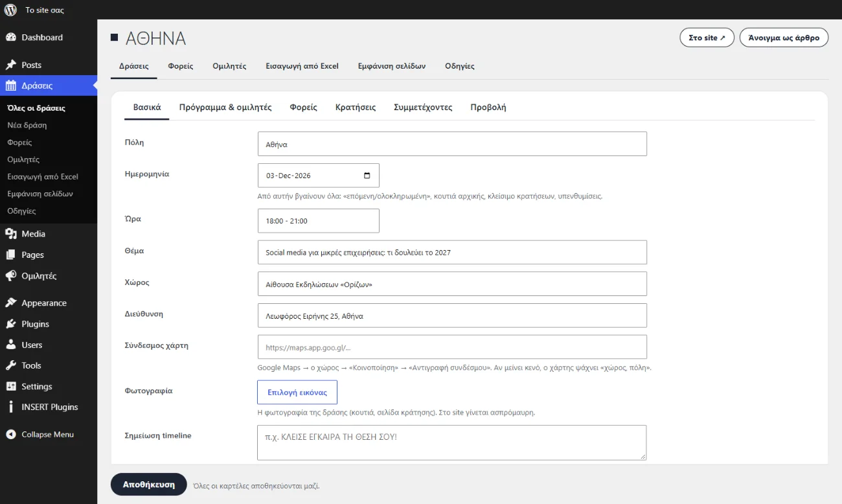This screenshot has height=504, width=842.
Task: Click the Δράσεις calendar icon in sidebar
Action: [10, 86]
